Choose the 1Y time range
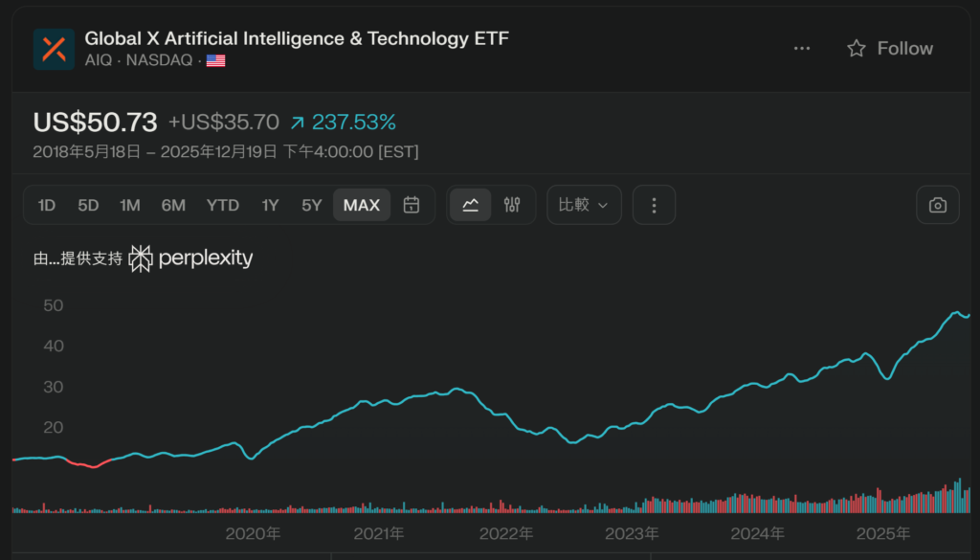This screenshot has height=560, width=980. click(x=270, y=205)
